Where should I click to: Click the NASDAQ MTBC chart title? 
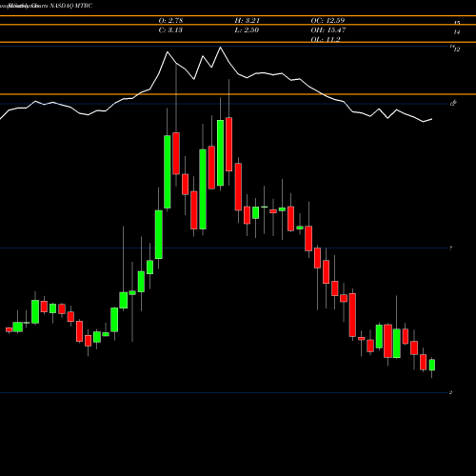50,6
